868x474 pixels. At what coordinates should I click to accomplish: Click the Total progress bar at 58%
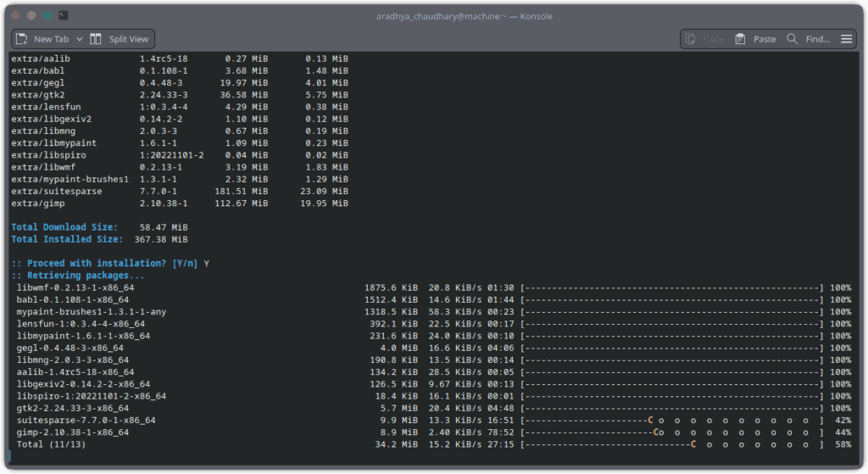672,444
